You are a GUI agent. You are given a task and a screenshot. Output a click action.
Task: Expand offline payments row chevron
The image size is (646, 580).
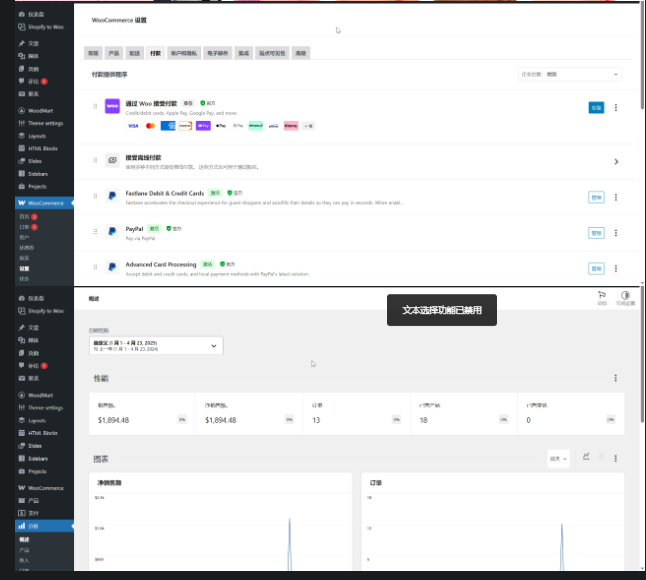coord(616,161)
